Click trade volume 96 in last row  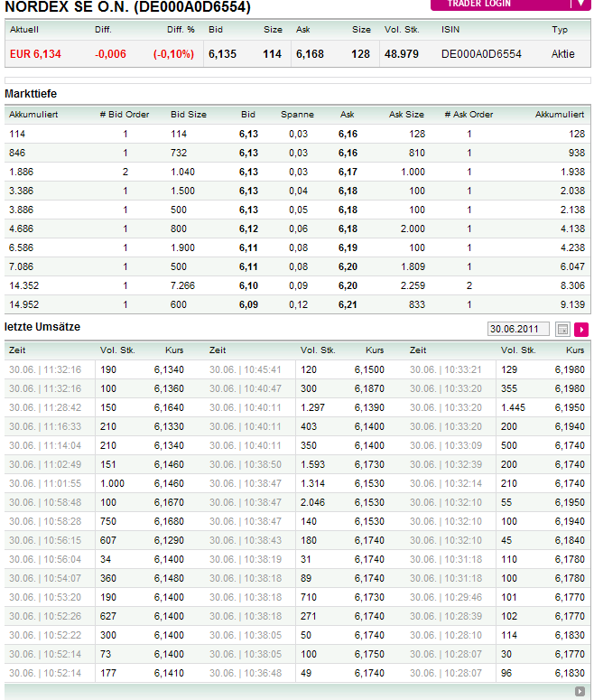pyautogui.click(x=506, y=673)
